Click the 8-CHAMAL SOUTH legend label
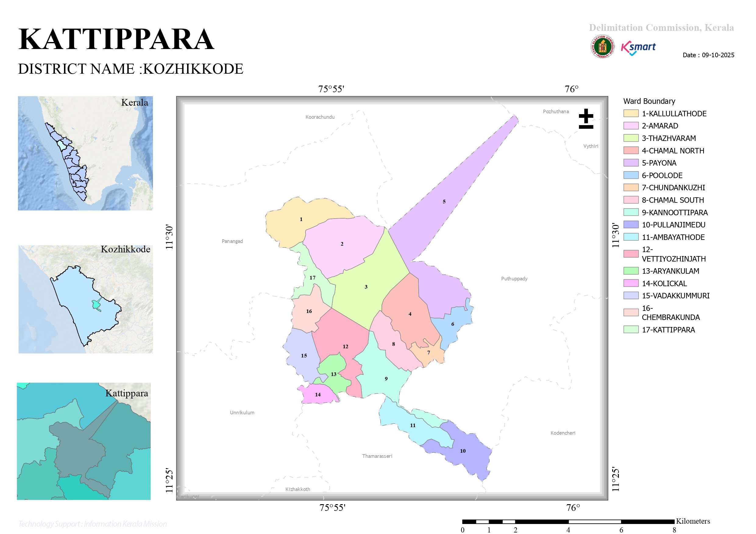Screen dimensions: 756x534 [x=673, y=200]
